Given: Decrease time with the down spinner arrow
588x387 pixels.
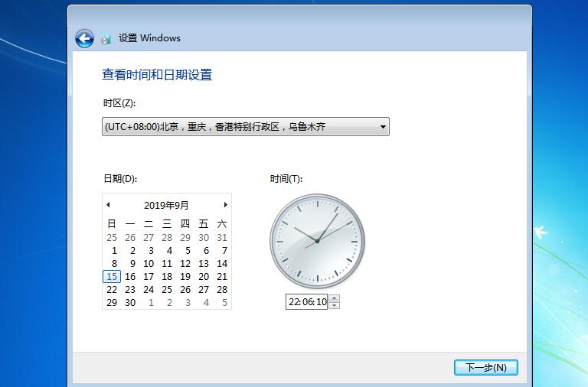Looking at the screenshot, I should pyautogui.click(x=334, y=305).
